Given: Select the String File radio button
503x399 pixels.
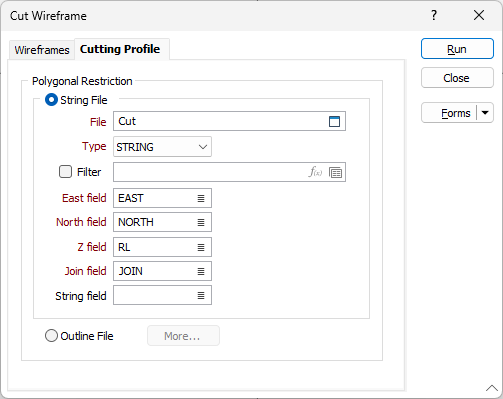Looking at the screenshot, I should [x=51, y=100].
